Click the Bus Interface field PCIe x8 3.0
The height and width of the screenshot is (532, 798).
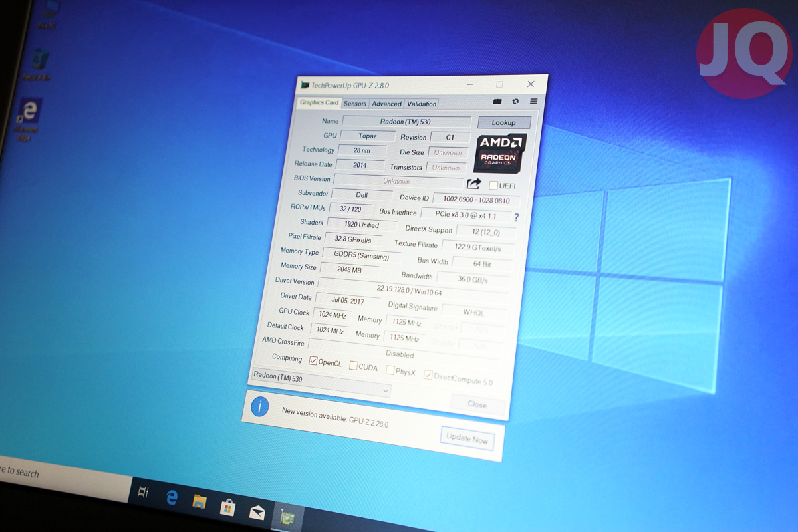466,215
